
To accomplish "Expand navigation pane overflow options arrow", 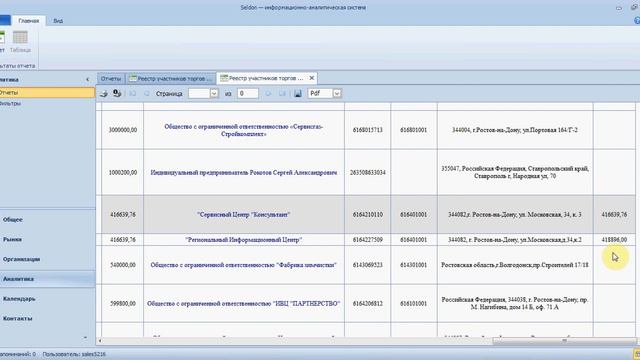I will point(85,338).
